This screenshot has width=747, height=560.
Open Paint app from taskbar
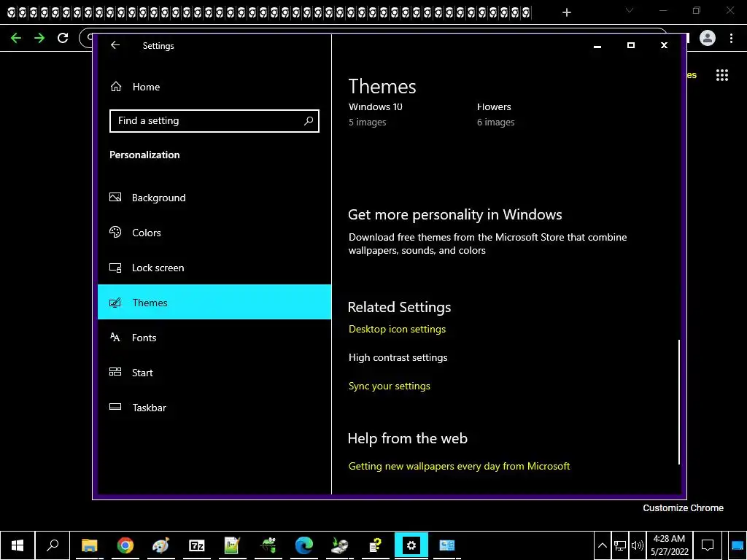tap(160, 545)
